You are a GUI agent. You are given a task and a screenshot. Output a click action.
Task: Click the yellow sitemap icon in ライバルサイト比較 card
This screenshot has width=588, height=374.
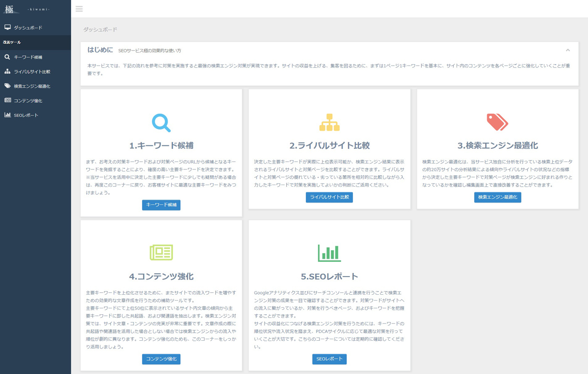[329, 122]
